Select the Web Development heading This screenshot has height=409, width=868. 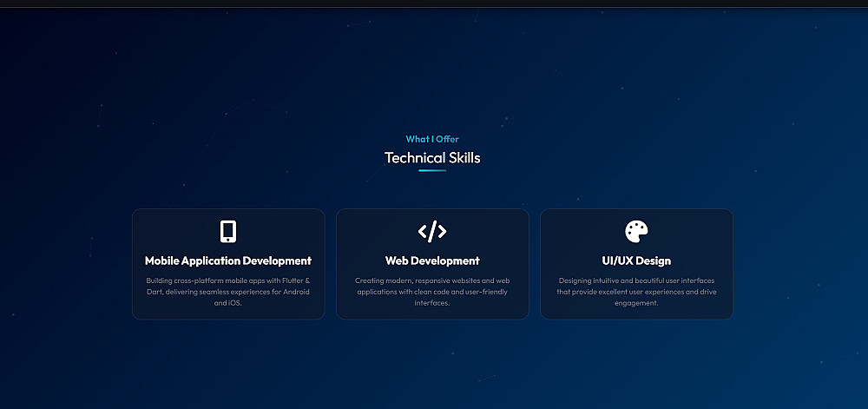432,261
